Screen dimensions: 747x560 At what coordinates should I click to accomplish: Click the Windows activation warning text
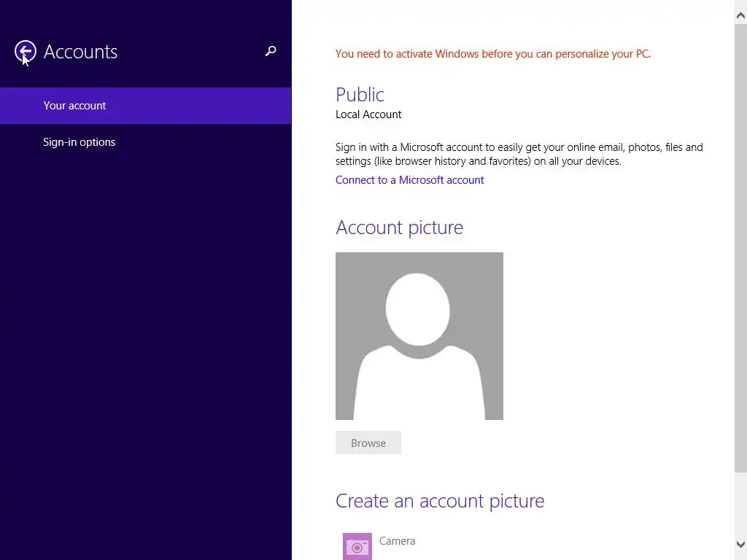click(493, 54)
